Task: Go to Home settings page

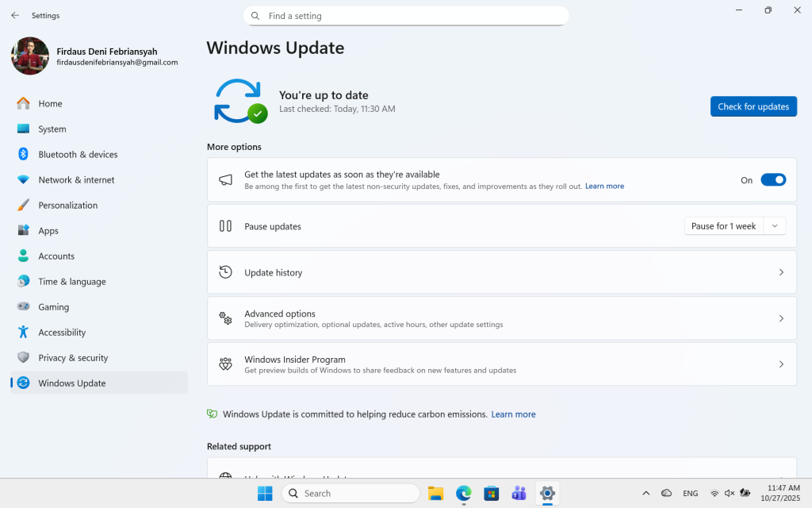Action: point(99,104)
